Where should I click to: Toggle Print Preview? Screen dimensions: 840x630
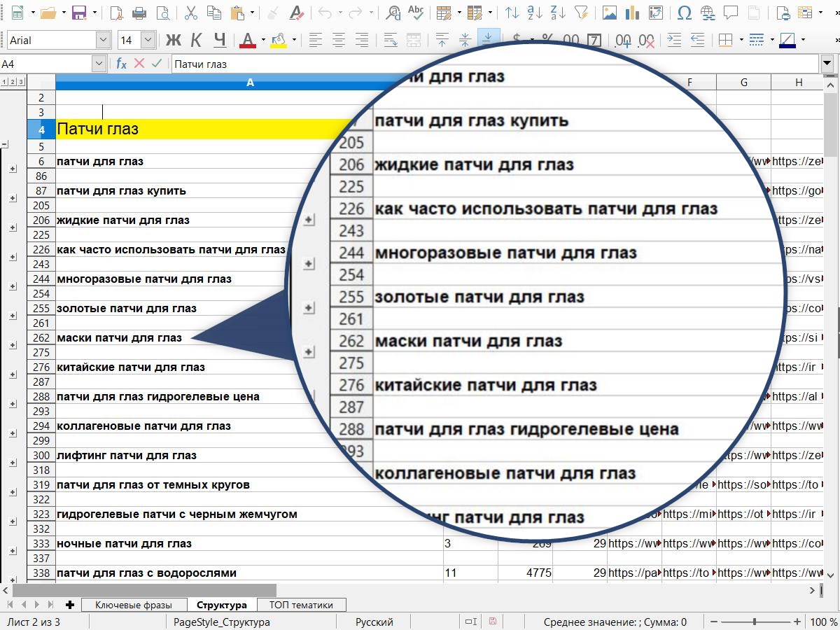pos(163,13)
